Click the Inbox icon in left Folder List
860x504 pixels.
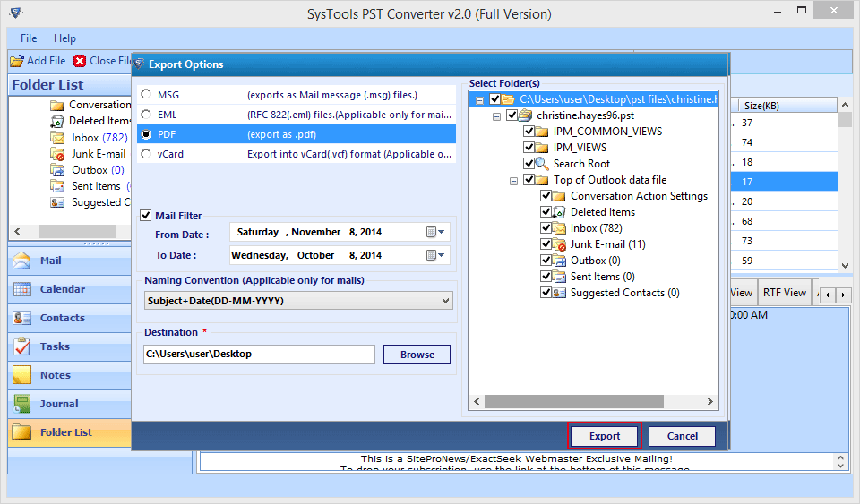(x=57, y=138)
